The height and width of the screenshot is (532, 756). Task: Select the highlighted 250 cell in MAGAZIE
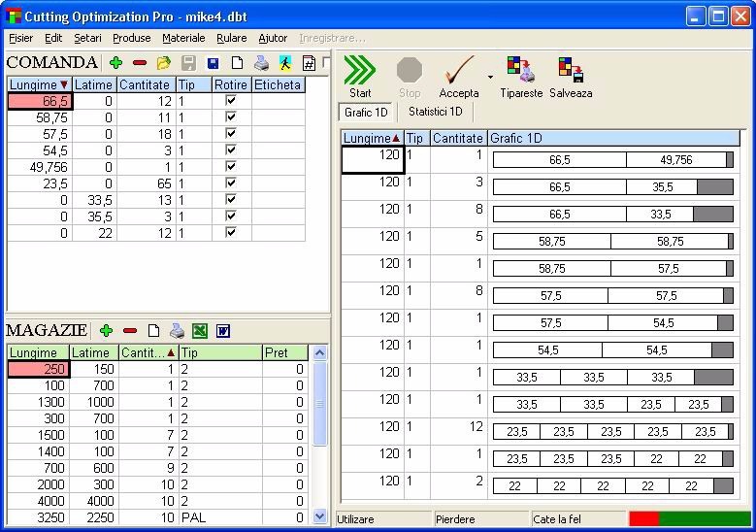(39, 369)
